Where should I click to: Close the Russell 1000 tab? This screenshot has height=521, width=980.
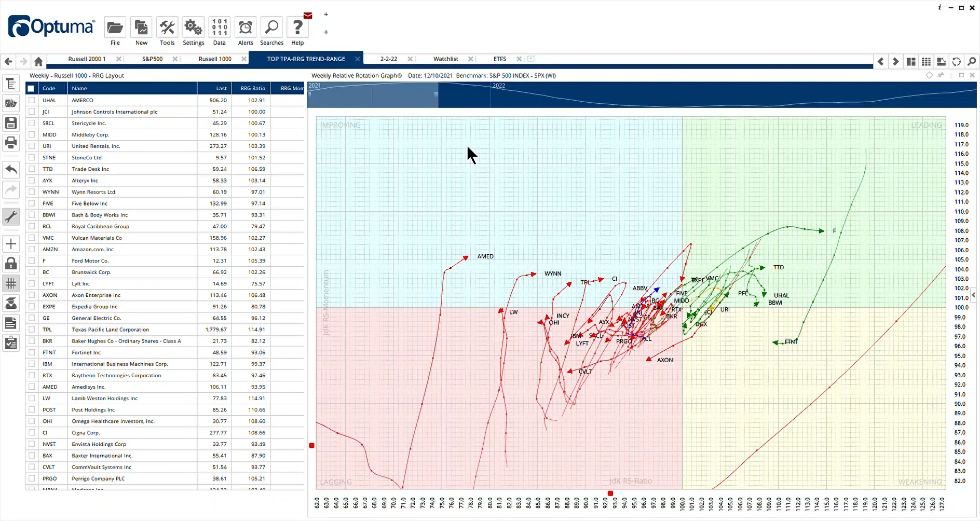click(x=244, y=59)
